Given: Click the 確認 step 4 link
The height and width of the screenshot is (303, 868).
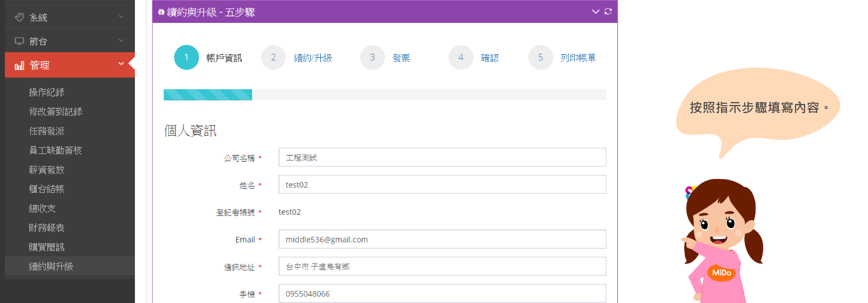Looking at the screenshot, I should pyautogui.click(x=490, y=58).
